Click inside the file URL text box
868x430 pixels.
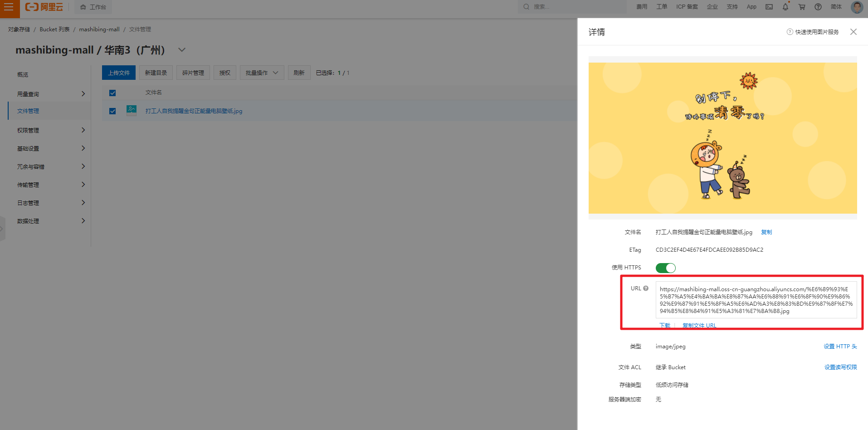click(x=756, y=300)
